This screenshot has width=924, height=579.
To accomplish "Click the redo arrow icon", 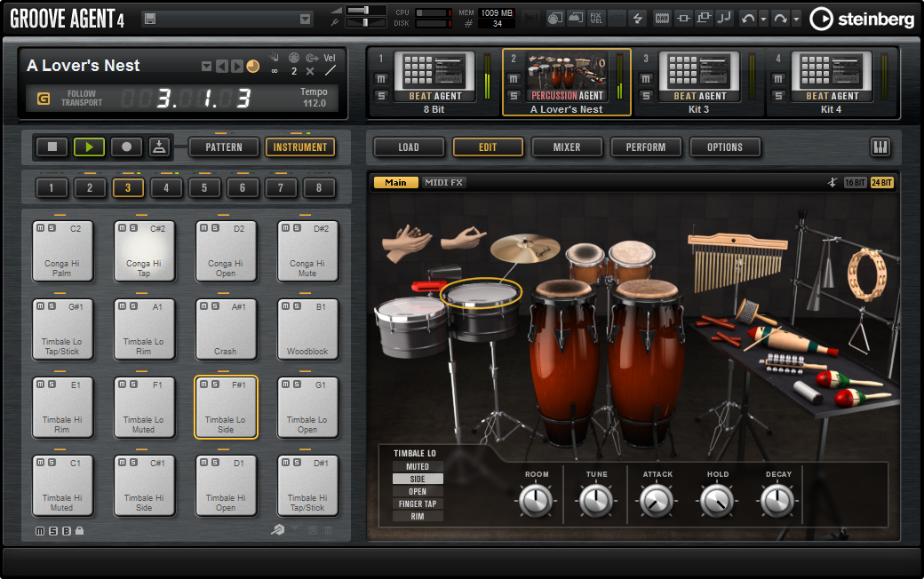I will point(780,19).
